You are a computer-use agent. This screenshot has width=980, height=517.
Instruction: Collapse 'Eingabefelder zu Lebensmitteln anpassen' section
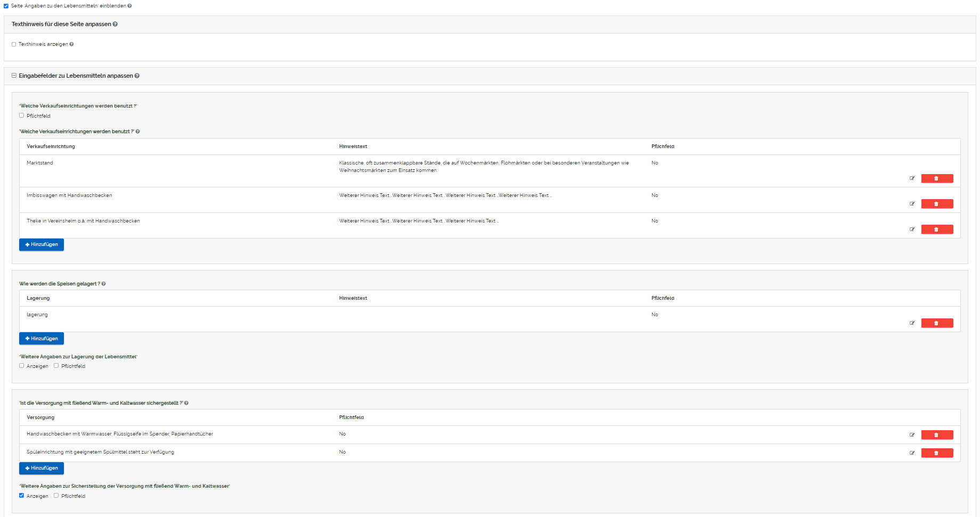point(14,76)
